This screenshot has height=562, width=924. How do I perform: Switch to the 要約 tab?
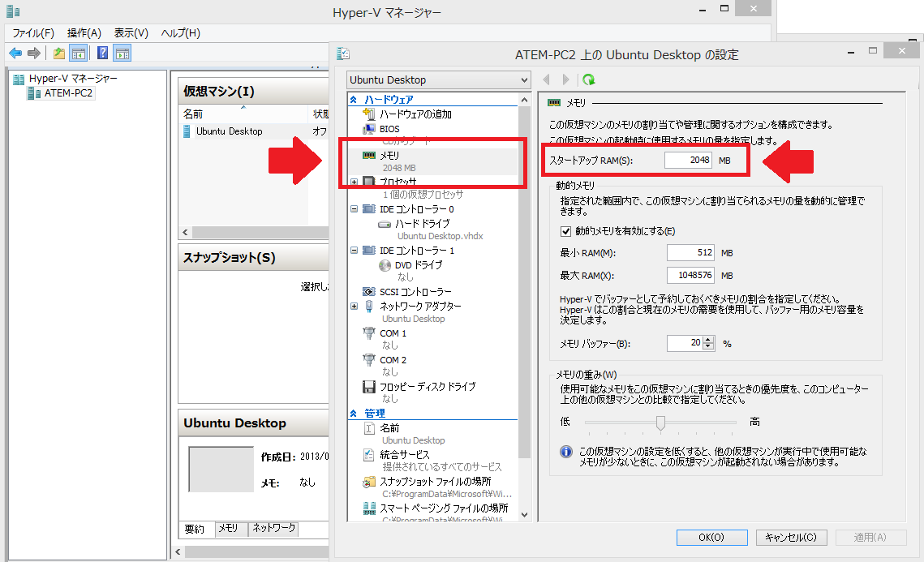tap(195, 529)
